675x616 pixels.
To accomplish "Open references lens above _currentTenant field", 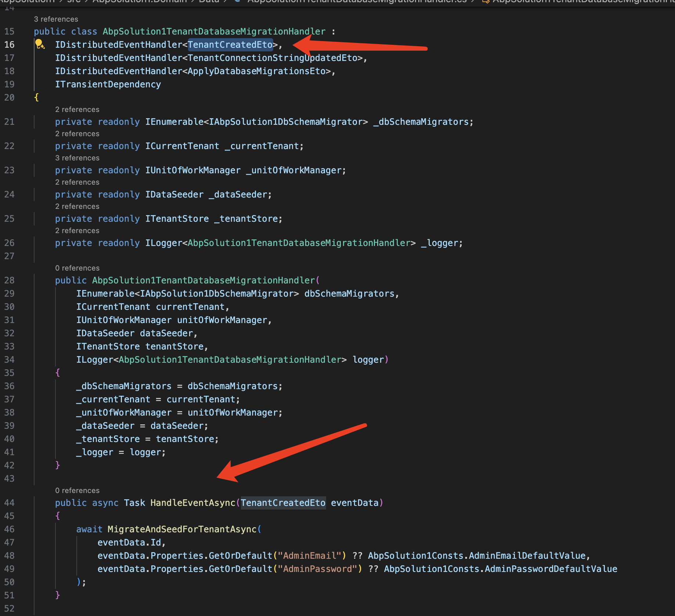I will [77, 134].
